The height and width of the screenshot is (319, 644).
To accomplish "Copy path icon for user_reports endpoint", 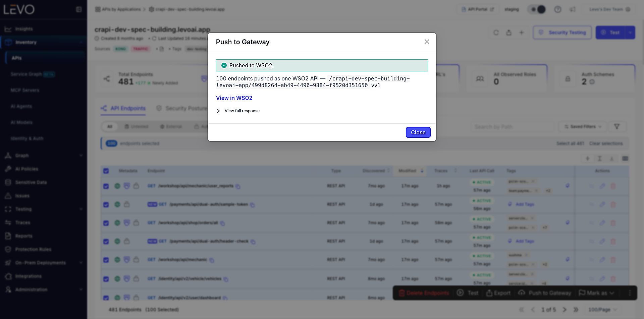I will 238,186.
